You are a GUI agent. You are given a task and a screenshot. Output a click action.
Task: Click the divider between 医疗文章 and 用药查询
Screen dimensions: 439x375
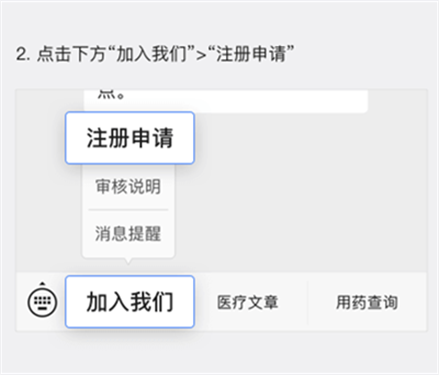pos(307,302)
